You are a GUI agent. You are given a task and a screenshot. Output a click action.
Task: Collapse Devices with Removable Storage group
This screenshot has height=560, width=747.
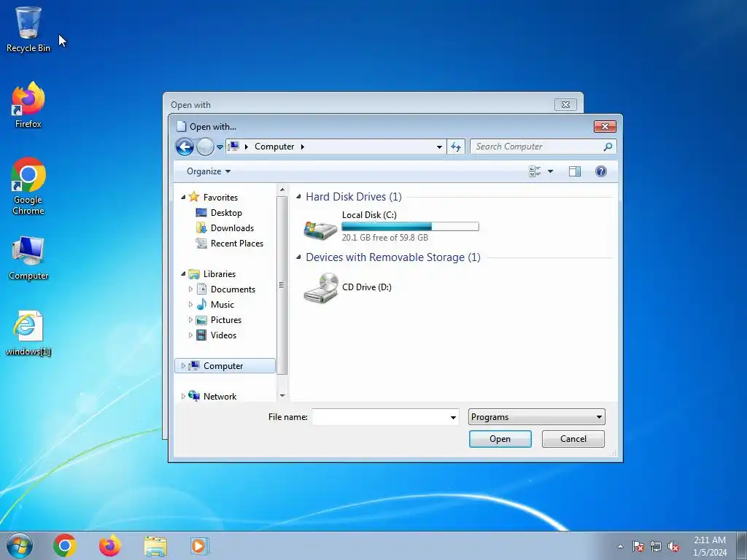pyautogui.click(x=298, y=257)
